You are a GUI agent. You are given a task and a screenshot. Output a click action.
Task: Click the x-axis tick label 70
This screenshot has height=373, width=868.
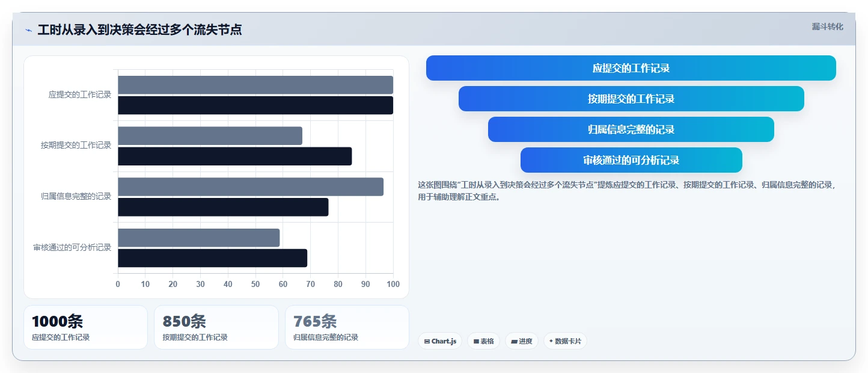311,284
